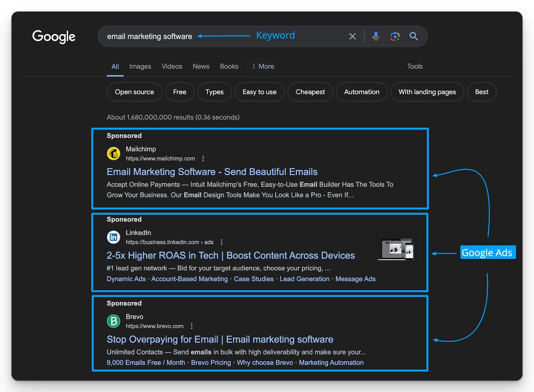Image resolution: width=534 pixels, height=392 pixels.
Task: Open the Why choose Brevo sitelink
Action: click(x=265, y=363)
